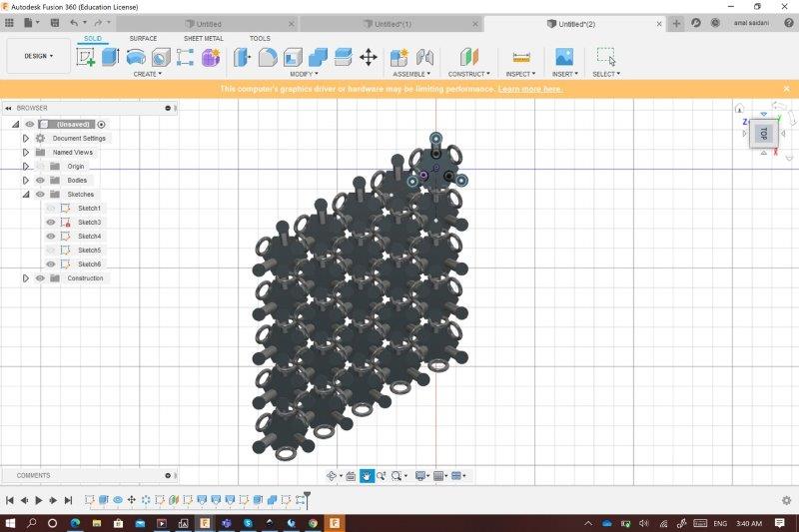Open the CONSTRUCT dropdown menu

click(468, 74)
